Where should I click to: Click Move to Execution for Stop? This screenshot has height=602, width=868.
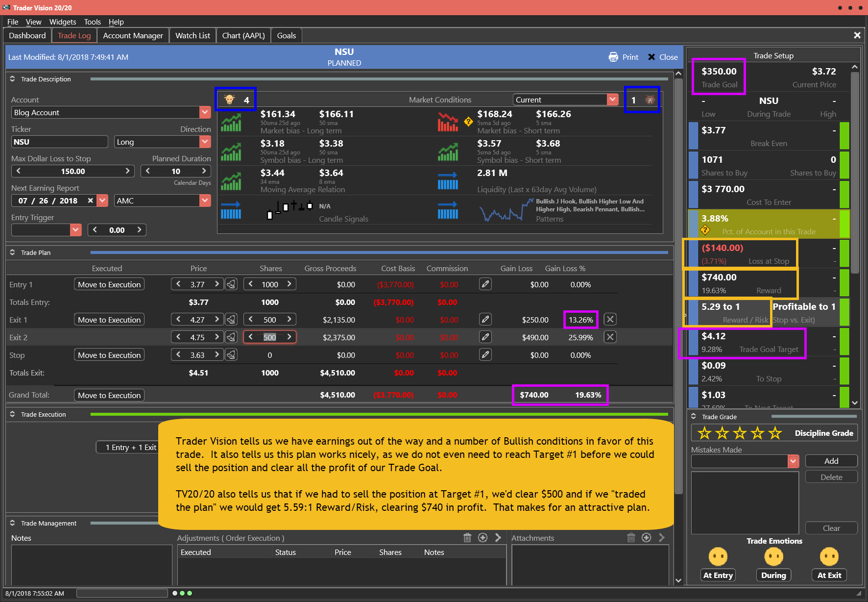pyautogui.click(x=109, y=355)
